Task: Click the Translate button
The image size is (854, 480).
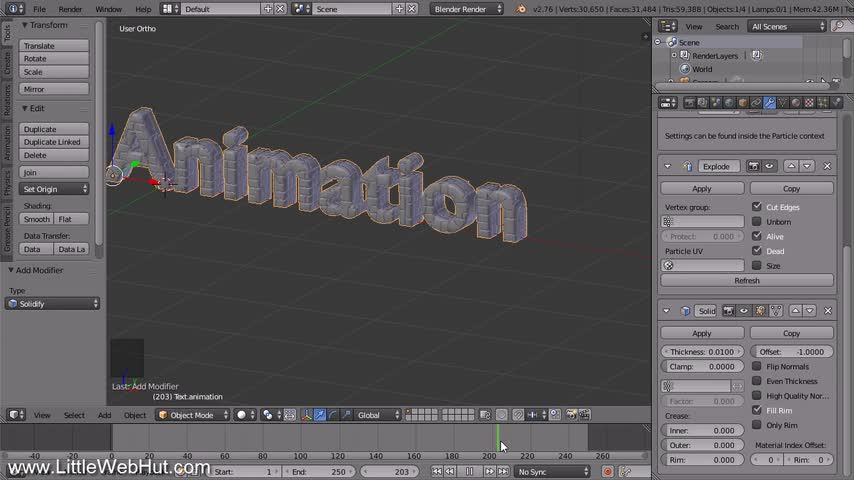Action: pos(54,46)
